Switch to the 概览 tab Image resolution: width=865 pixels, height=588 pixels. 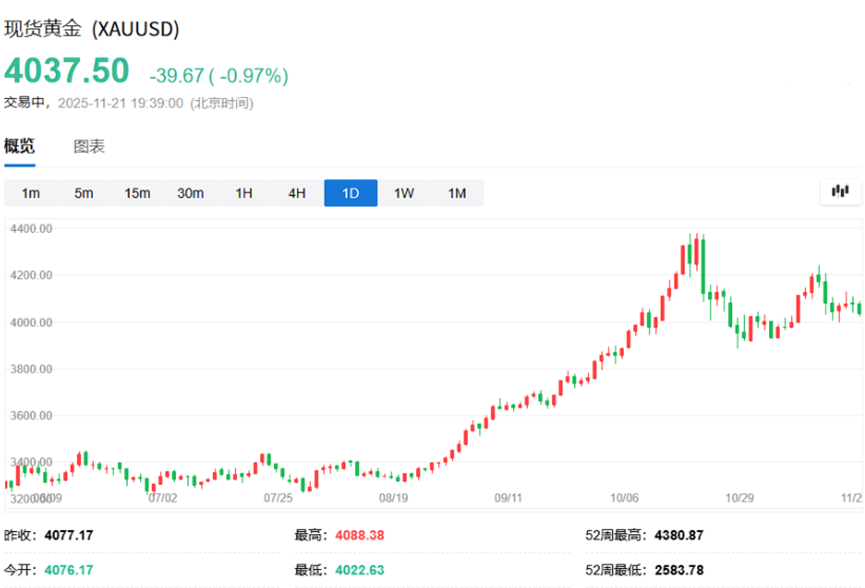pyautogui.click(x=19, y=146)
